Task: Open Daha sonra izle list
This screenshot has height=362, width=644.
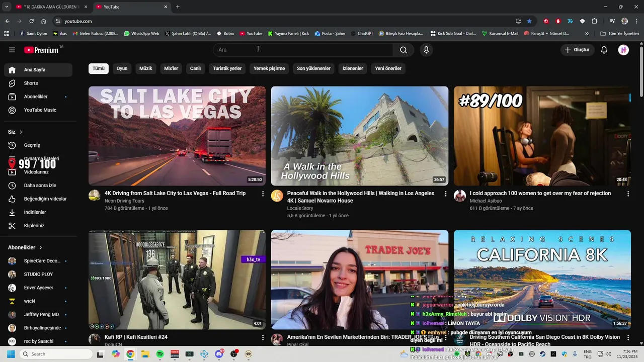Action: (x=38, y=186)
